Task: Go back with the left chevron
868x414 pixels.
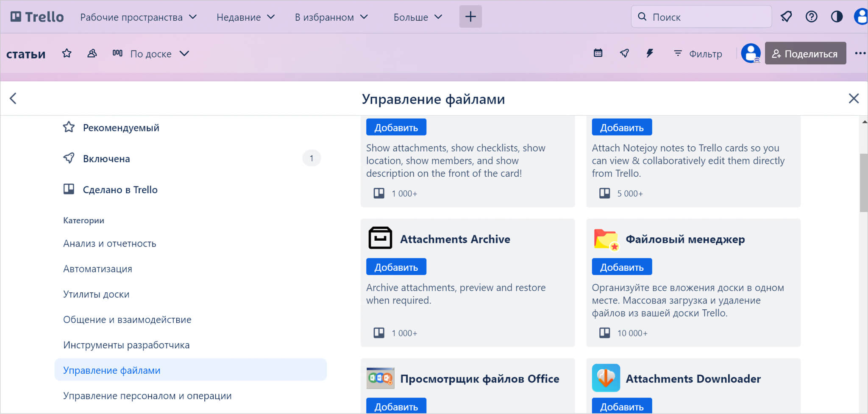Action: [13, 98]
